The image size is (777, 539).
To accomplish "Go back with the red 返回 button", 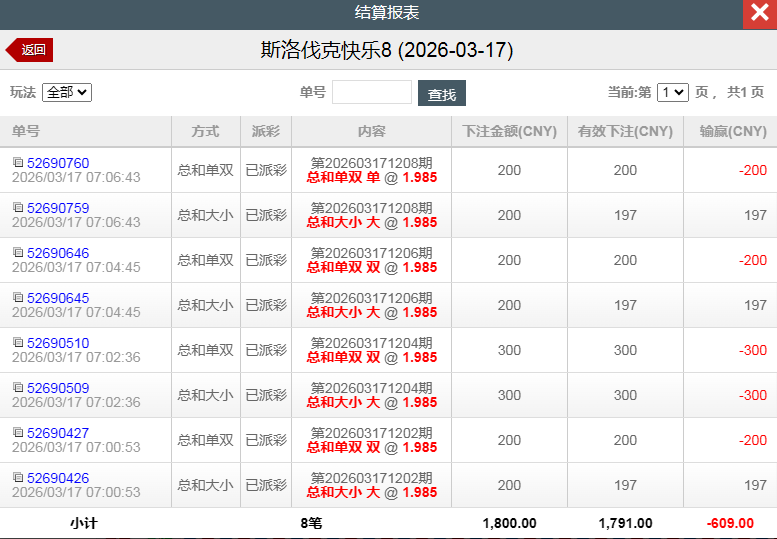I will [29, 50].
